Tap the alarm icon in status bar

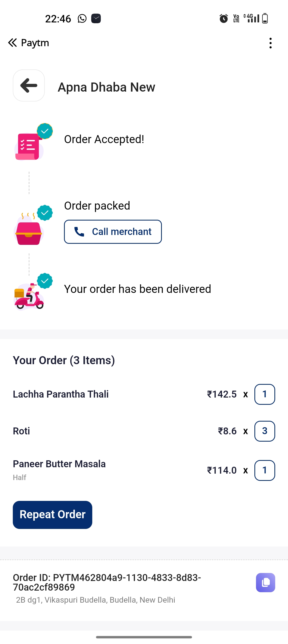[223, 19]
